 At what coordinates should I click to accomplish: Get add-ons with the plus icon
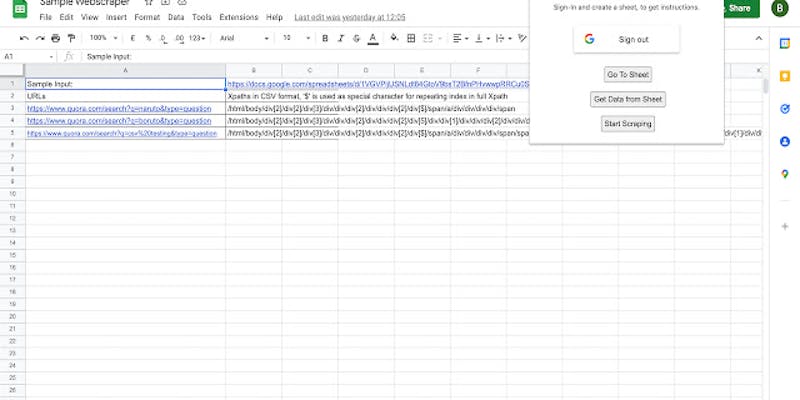click(785, 226)
